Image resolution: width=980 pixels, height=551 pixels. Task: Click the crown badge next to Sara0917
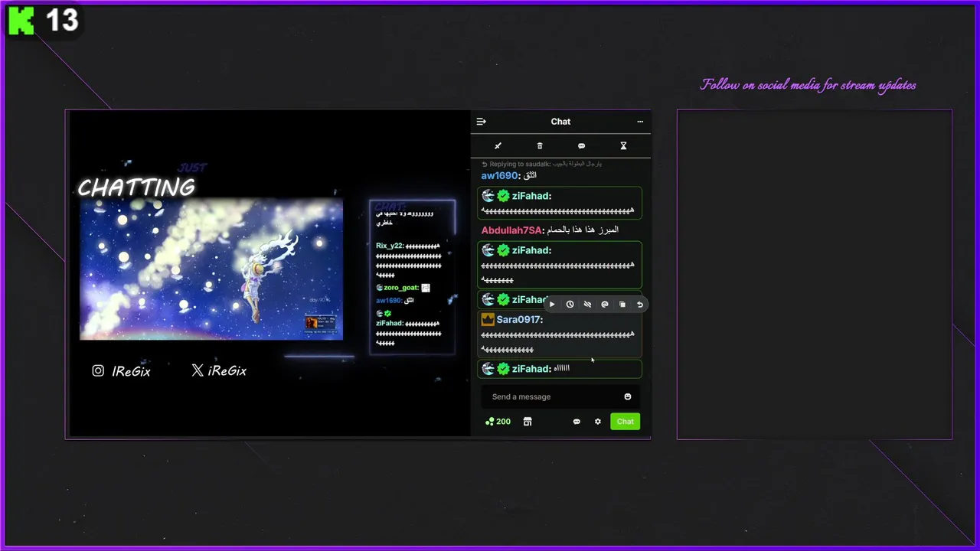(488, 320)
